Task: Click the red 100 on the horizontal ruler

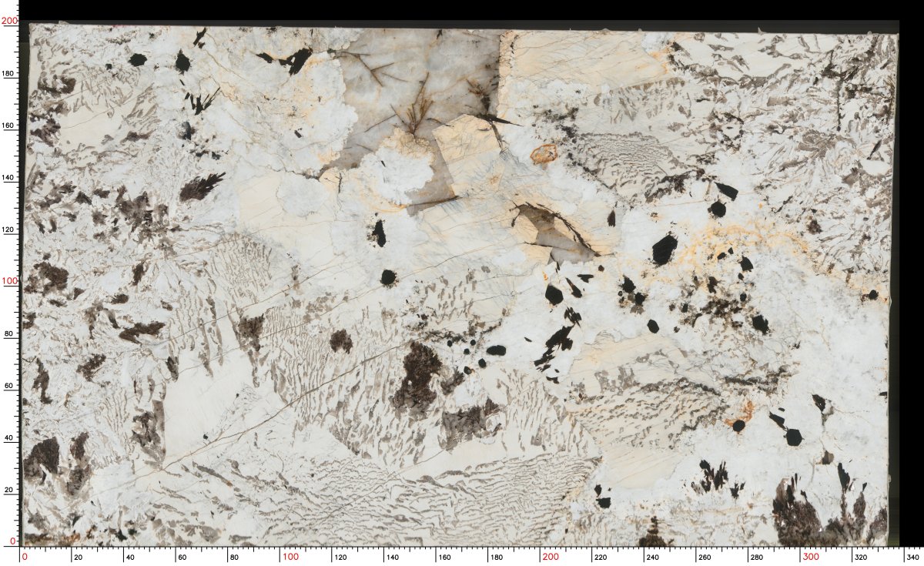Action: (291, 557)
